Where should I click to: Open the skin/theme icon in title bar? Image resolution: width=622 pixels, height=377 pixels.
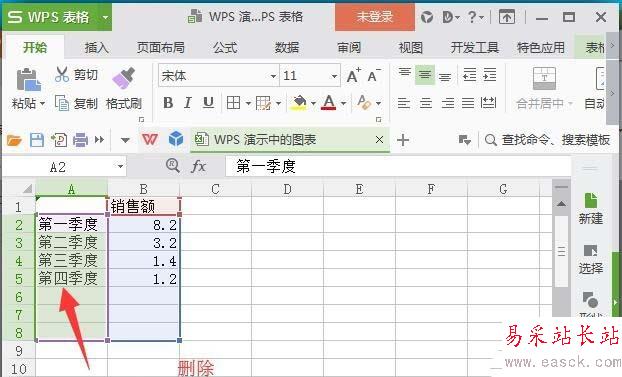coord(427,17)
